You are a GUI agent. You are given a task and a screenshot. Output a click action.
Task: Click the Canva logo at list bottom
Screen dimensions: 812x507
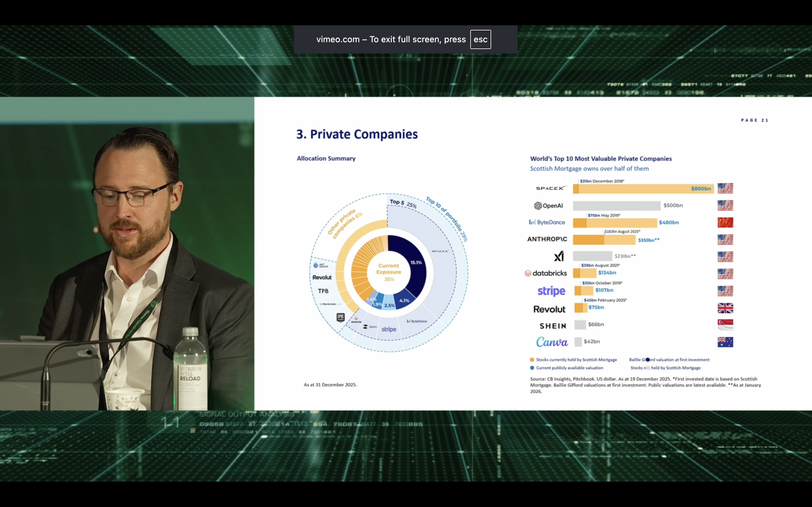551,342
